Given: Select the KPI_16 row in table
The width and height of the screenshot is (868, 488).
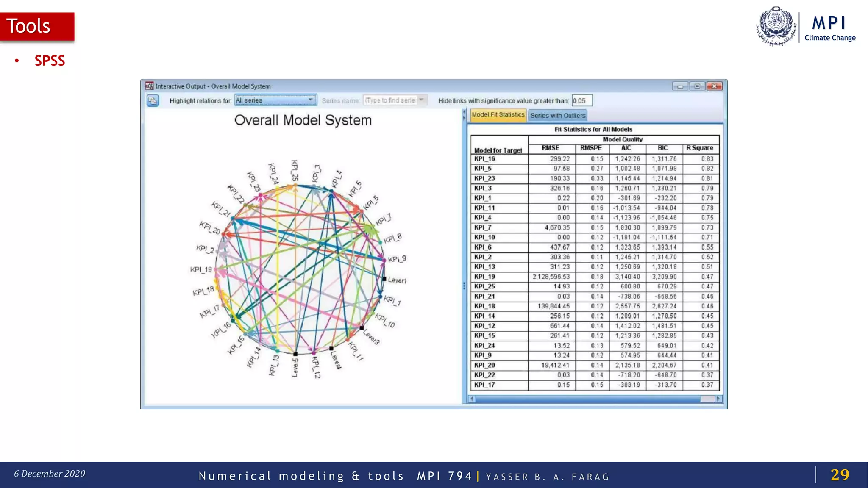Looking at the screenshot, I should (x=485, y=159).
